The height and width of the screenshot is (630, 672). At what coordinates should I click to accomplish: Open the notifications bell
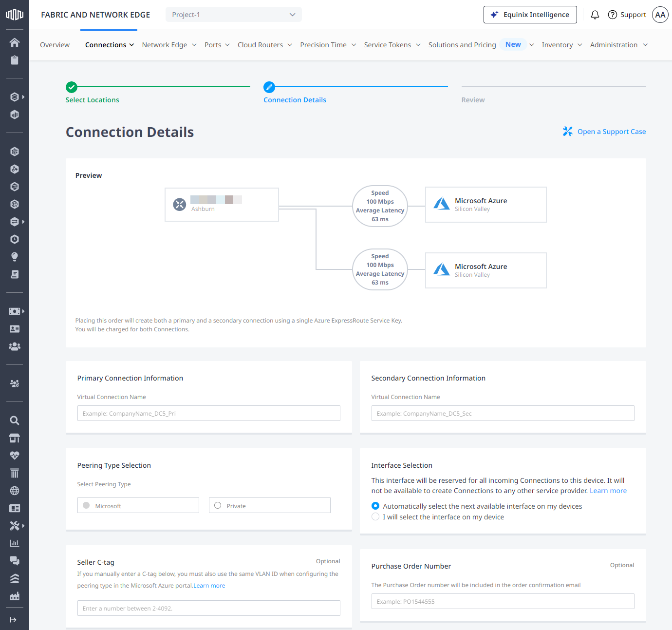click(595, 15)
